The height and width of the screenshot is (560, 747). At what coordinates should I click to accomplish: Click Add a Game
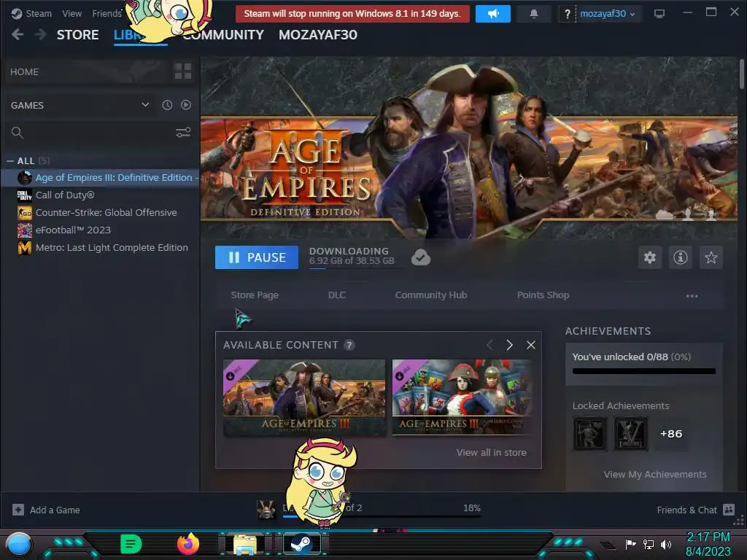pos(46,510)
